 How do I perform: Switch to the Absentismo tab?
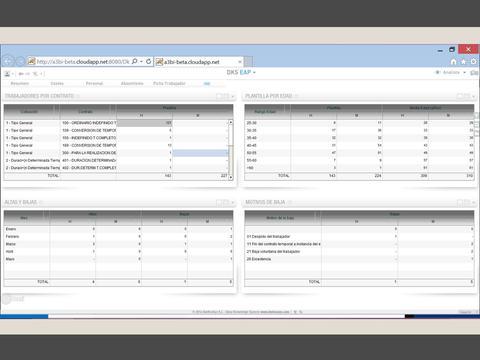click(x=132, y=83)
